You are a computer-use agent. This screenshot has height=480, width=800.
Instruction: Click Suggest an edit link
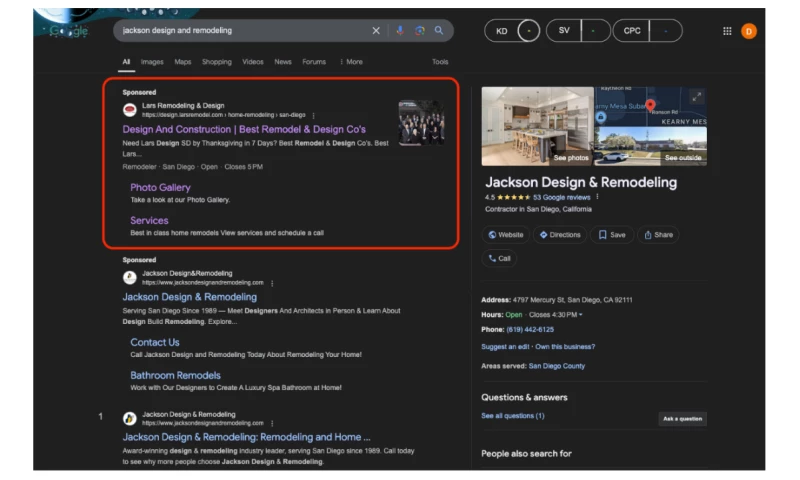pos(505,347)
